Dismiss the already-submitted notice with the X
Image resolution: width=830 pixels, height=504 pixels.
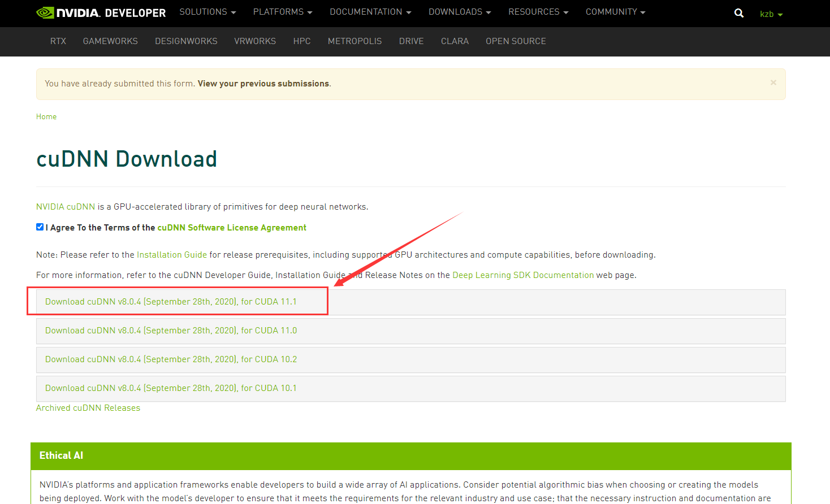(x=773, y=82)
